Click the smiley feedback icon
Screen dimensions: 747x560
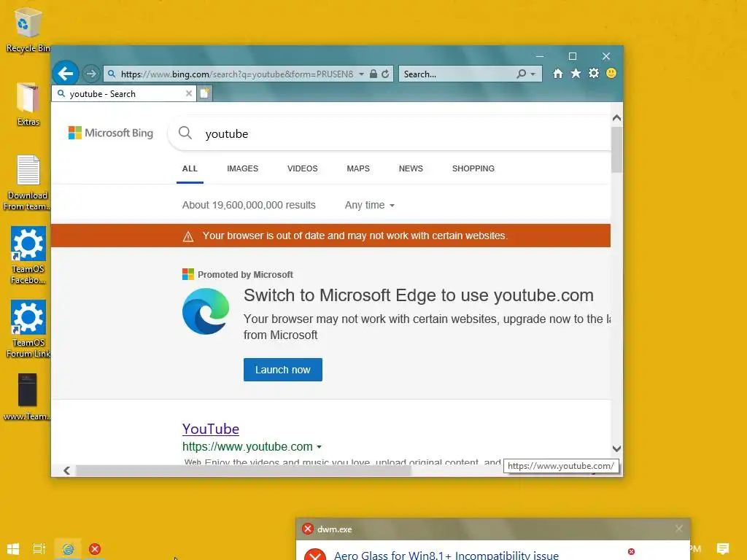[611, 74]
